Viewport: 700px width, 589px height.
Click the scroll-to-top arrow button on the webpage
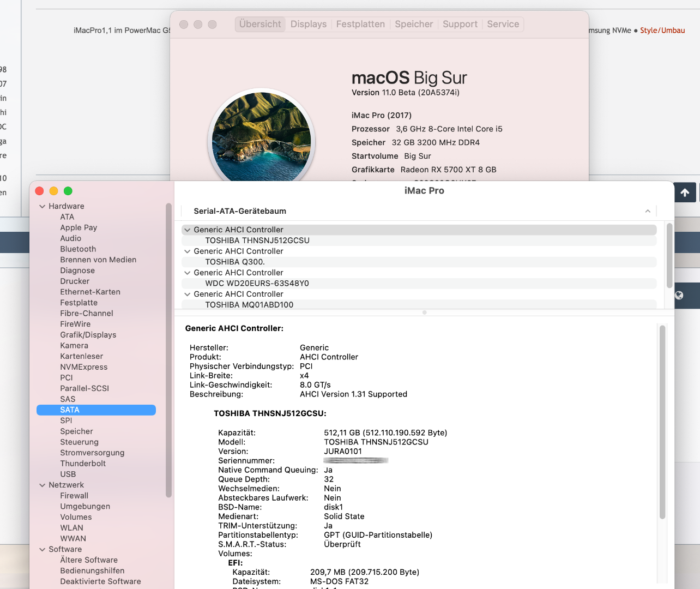685,192
